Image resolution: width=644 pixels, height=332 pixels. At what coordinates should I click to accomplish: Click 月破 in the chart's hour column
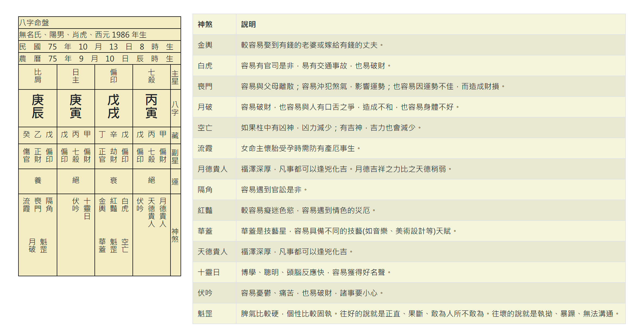[32, 246]
